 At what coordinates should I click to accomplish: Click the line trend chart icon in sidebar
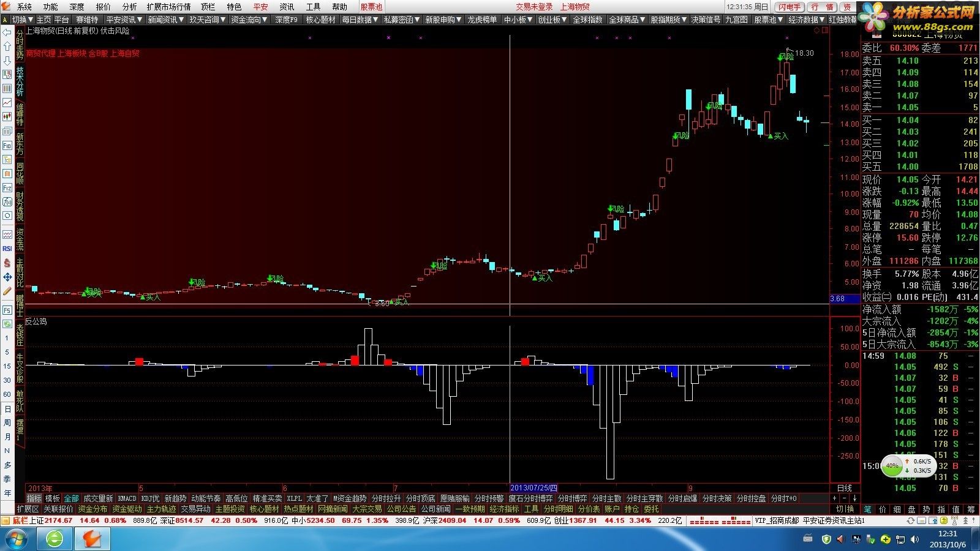tap(7, 103)
